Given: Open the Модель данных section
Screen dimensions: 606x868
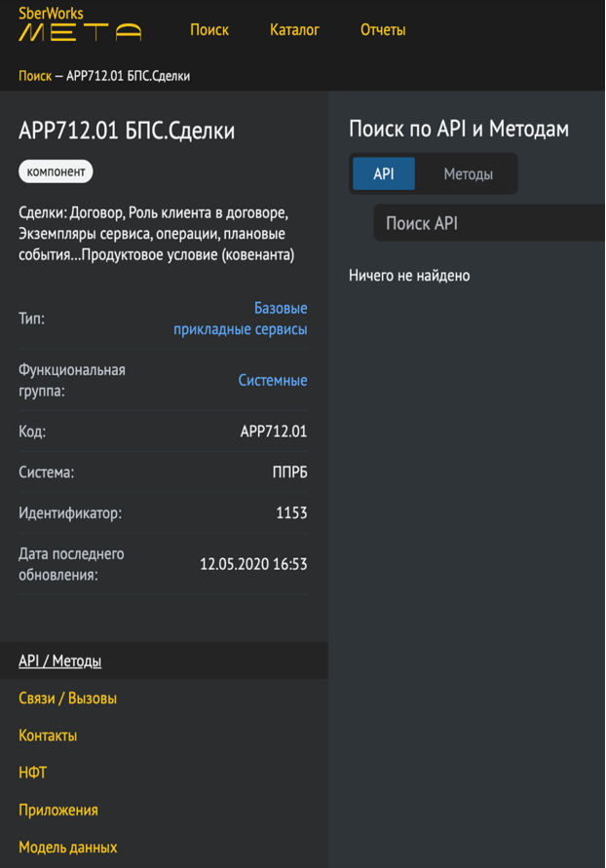Looking at the screenshot, I should 68,848.
